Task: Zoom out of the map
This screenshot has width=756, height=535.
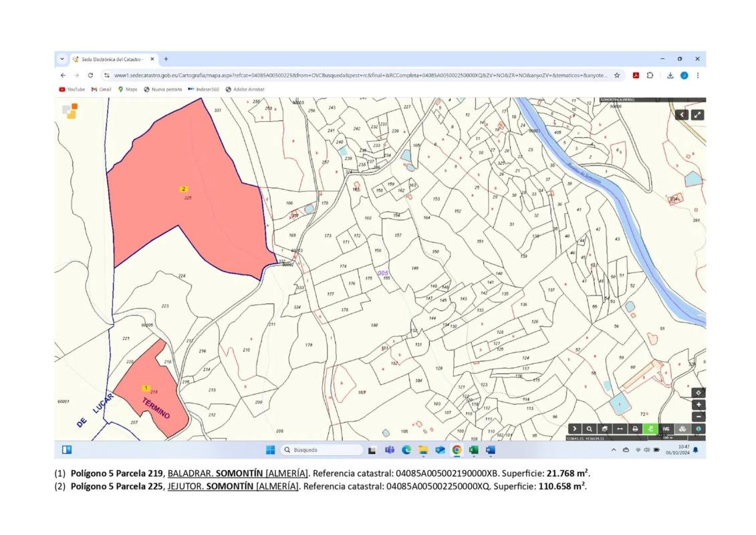Action: [x=699, y=416]
